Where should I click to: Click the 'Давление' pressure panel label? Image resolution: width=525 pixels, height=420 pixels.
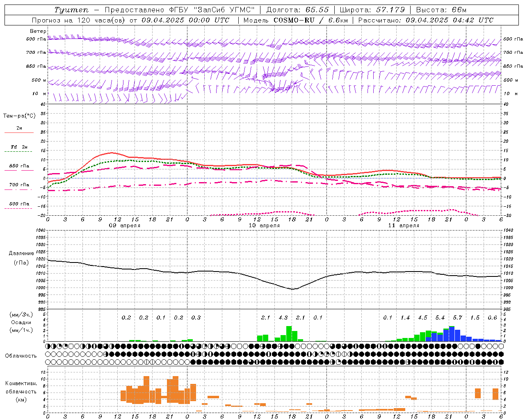(x=21, y=253)
